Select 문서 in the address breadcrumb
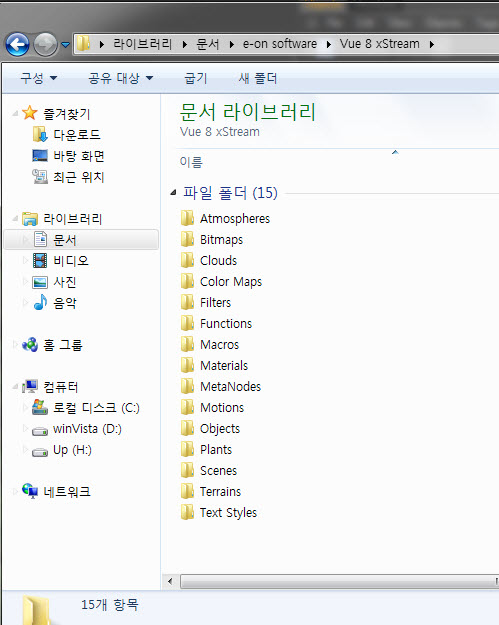The image size is (499, 625). tap(208, 44)
